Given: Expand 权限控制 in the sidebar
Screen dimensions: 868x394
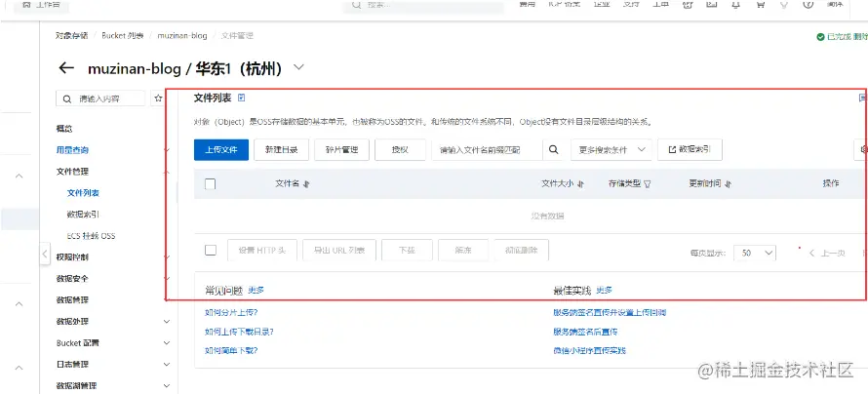Looking at the screenshot, I should [167, 257].
